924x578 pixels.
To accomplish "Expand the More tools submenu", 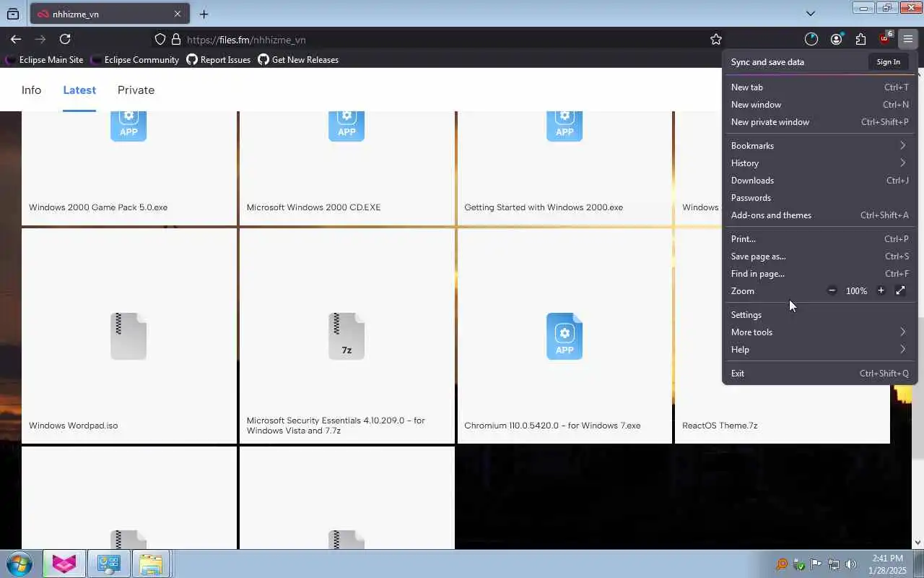I will point(819,332).
